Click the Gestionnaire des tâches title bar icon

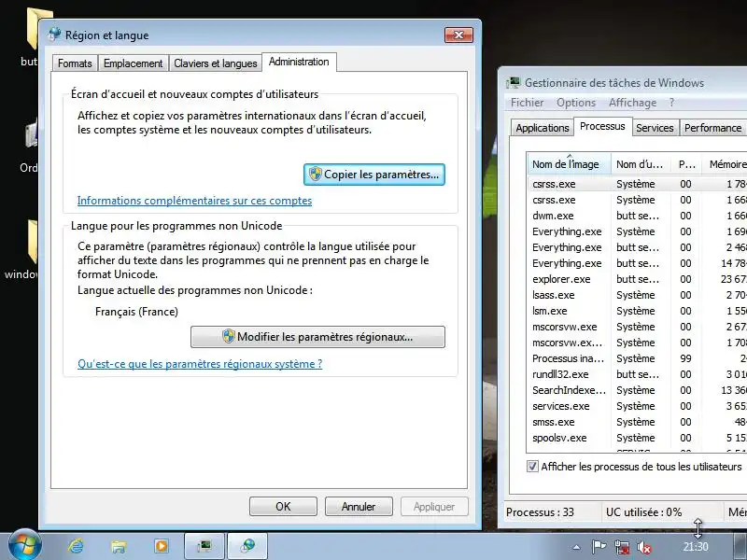pos(513,82)
